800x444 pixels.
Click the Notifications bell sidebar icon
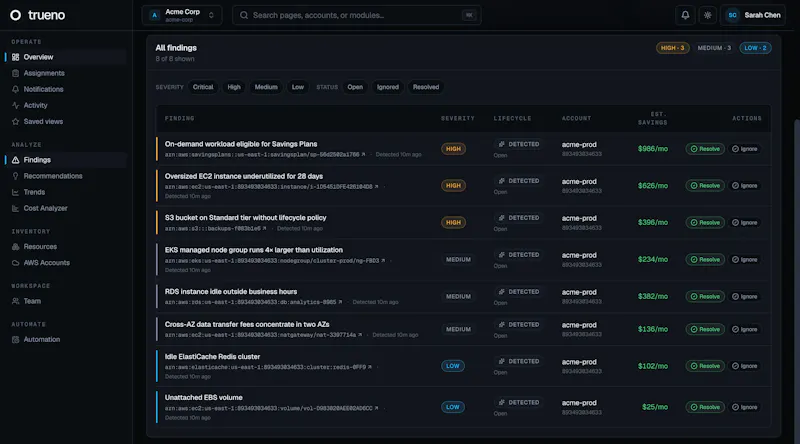pos(15,89)
